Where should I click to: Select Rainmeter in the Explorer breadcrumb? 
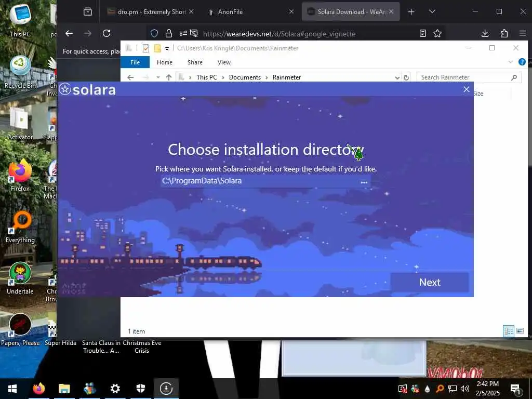coord(287,77)
